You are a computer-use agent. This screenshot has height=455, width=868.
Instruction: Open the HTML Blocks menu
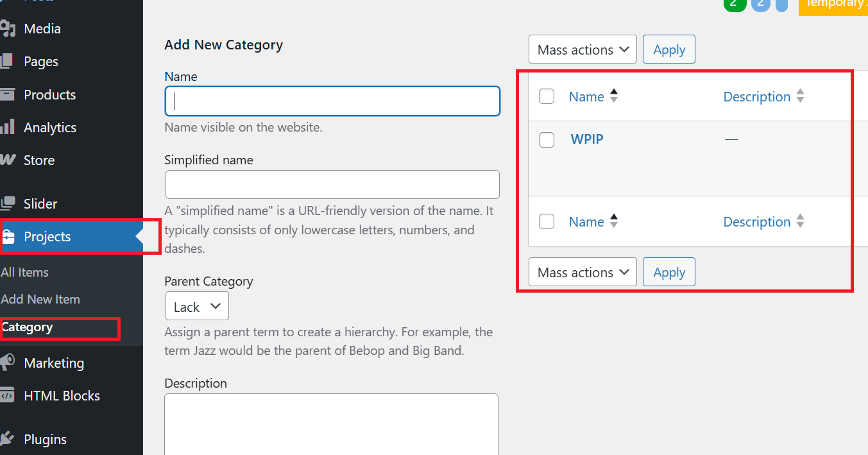[x=62, y=396]
